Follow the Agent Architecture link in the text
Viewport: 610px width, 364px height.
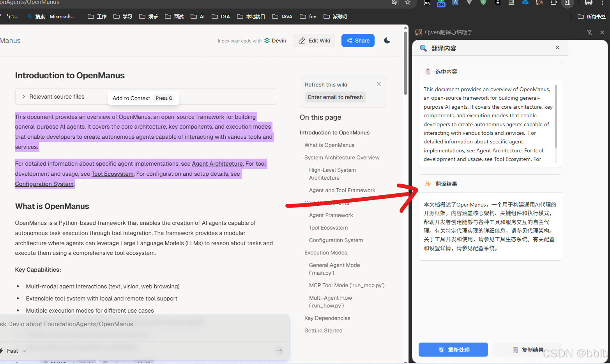tap(217, 164)
